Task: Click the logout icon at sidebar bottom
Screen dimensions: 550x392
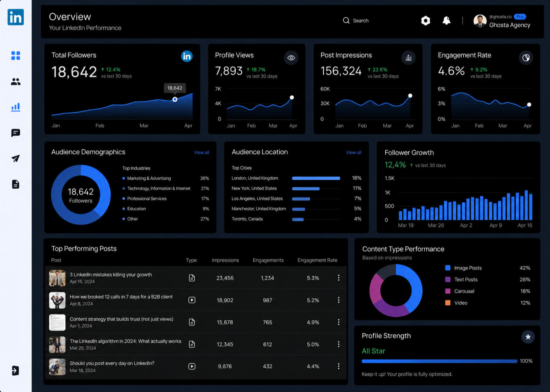Action: point(16,371)
